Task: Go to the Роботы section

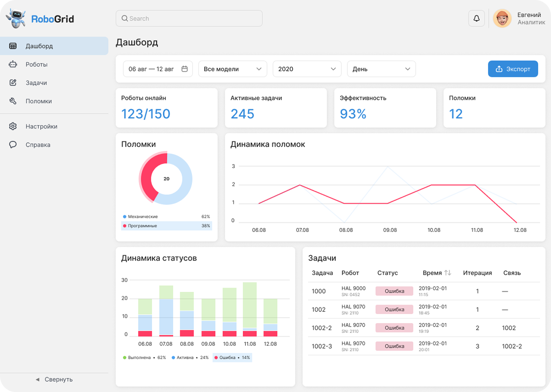Action: (x=54, y=64)
